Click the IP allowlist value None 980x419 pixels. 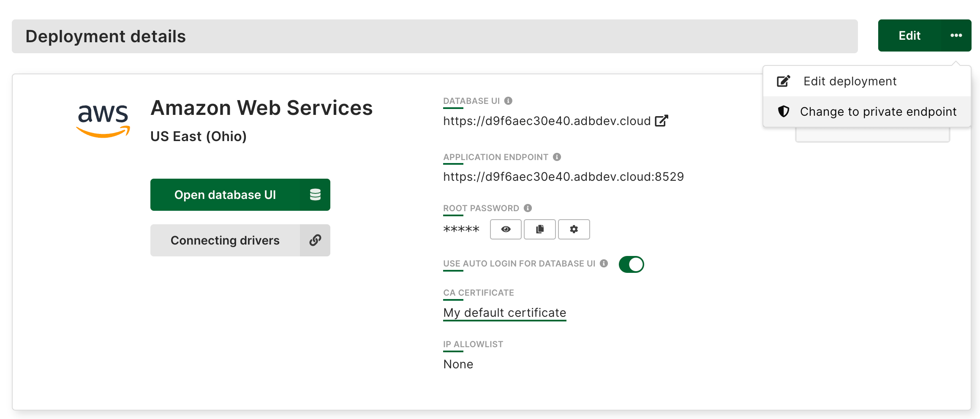point(458,364)
